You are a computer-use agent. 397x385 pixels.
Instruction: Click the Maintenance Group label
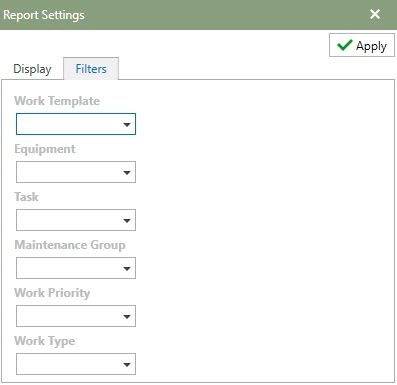70,245
